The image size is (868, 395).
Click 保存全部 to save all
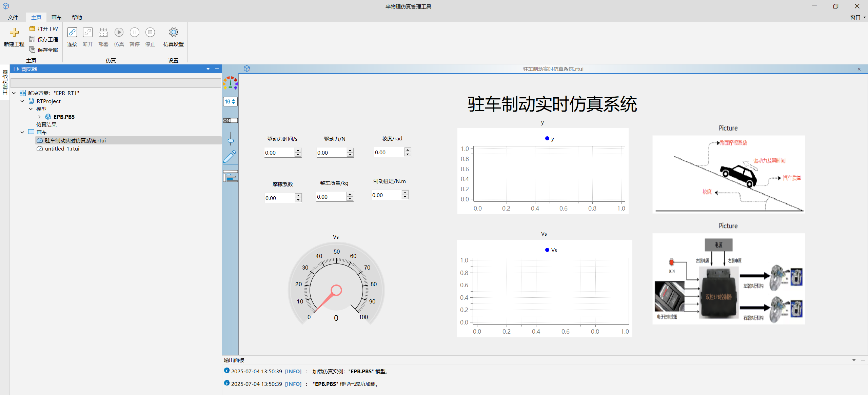click(x=44, y=50)
